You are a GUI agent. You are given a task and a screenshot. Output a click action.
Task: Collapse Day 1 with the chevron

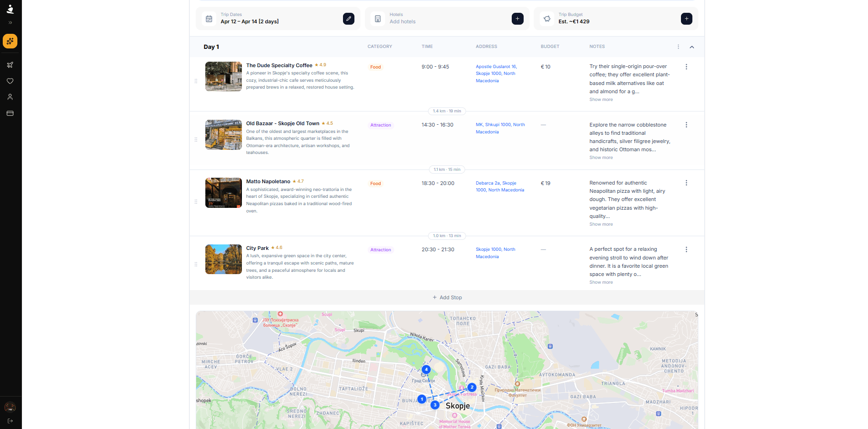click(x=692, y=47)
